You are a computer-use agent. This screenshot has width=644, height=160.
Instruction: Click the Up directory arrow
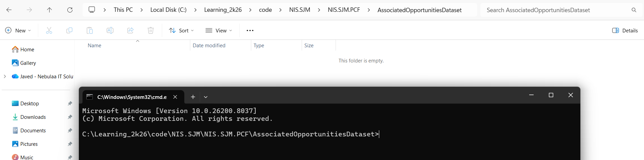(x=49, y=10)
